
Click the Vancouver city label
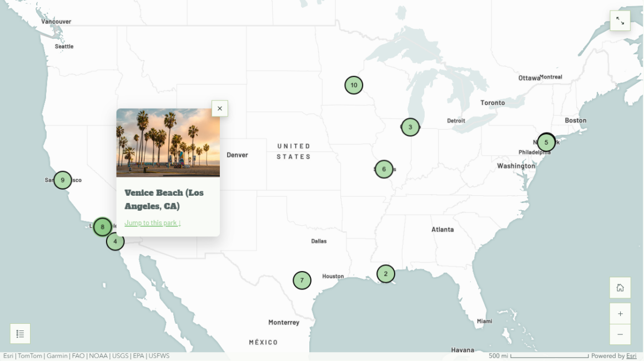[56, 21]
